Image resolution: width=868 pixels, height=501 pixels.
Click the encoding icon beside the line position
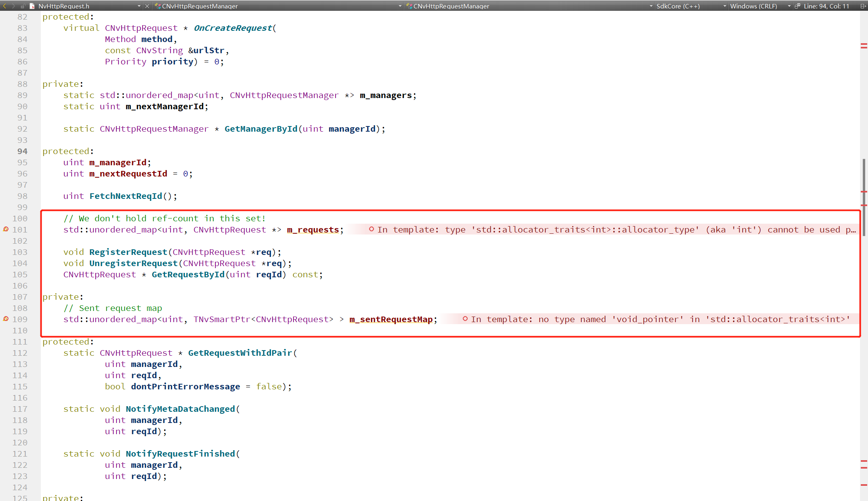pyautogui.click(x=797, y=6)
